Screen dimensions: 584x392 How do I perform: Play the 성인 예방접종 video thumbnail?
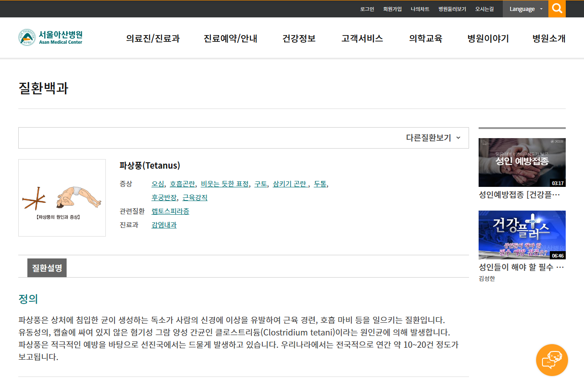pyautogui.click(x=522, y=162)
